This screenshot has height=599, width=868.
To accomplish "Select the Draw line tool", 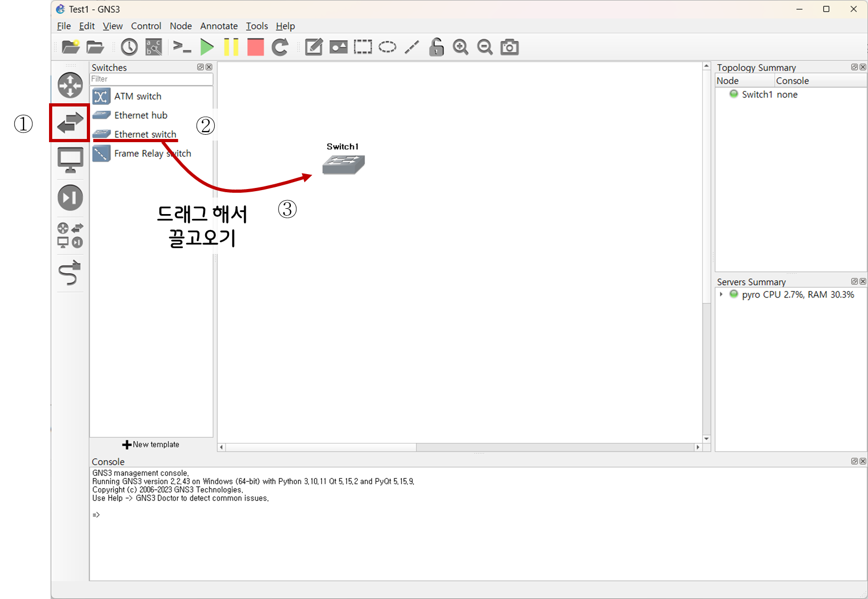I will tap(412, 47).
